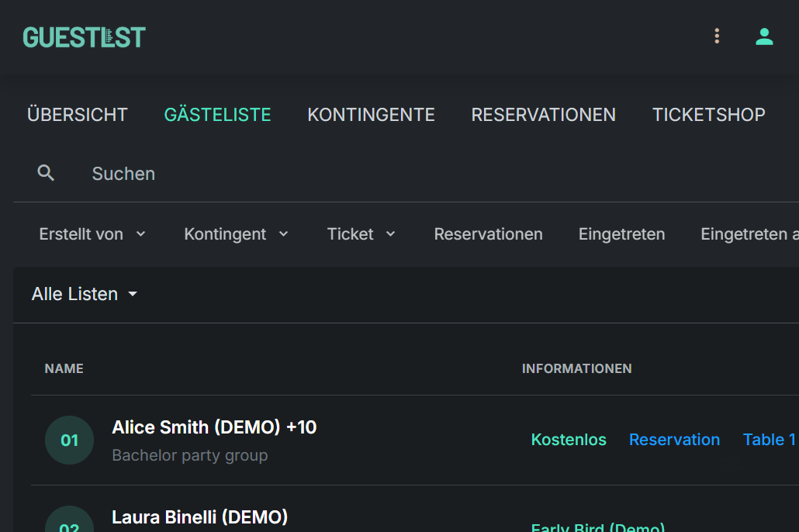This screenshot has width=799, height=532.
Task: Click the Kostenlos tag for Alice Smith
Action: [569, 439]
